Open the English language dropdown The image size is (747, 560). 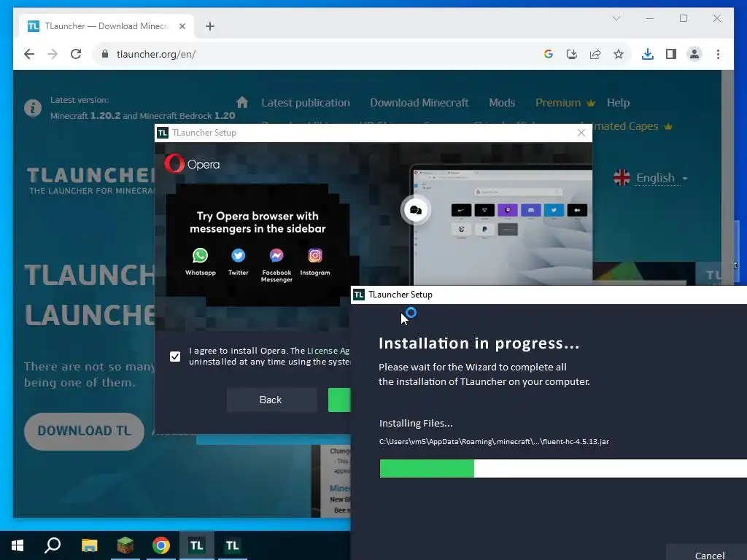click(662, 178)
